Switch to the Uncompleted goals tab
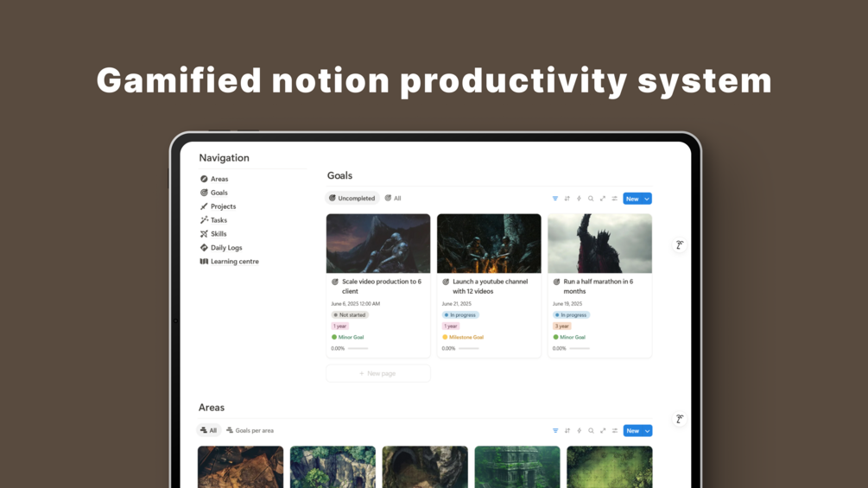The height and width of the screenshot is (488, 868). click(352, 198)
